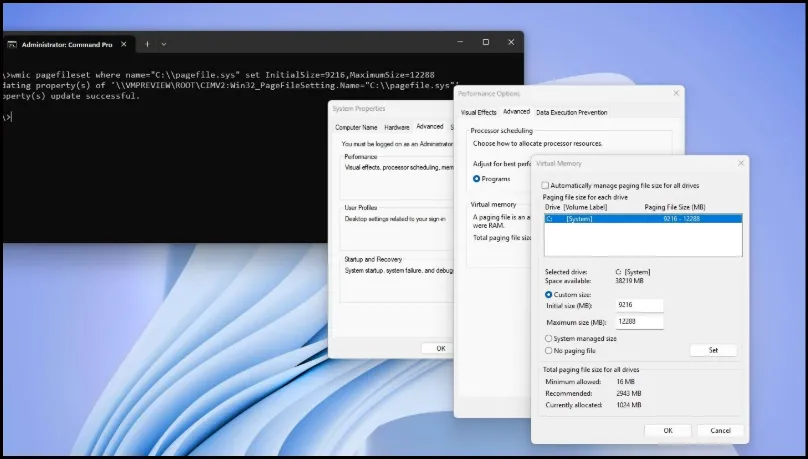Click the Set button in Virtual Memory
The image size is (808, 459).
[713, 350]
